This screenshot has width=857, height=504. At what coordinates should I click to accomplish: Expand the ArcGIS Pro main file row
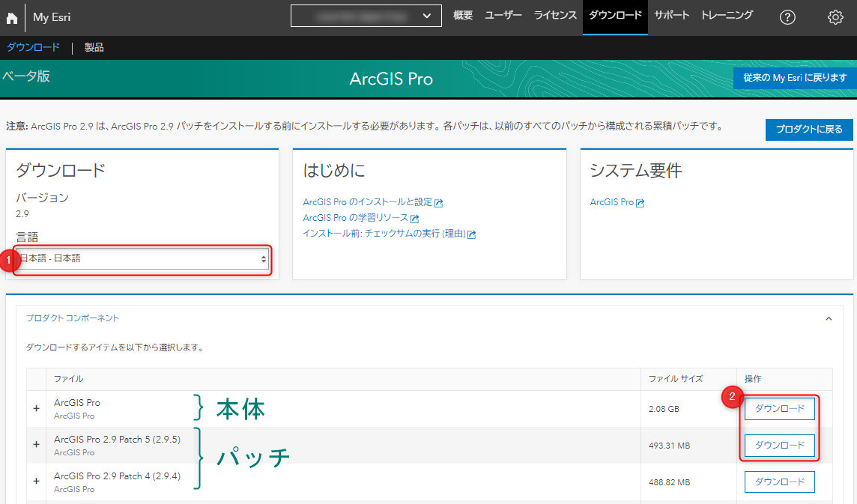(x=37, y=408)
